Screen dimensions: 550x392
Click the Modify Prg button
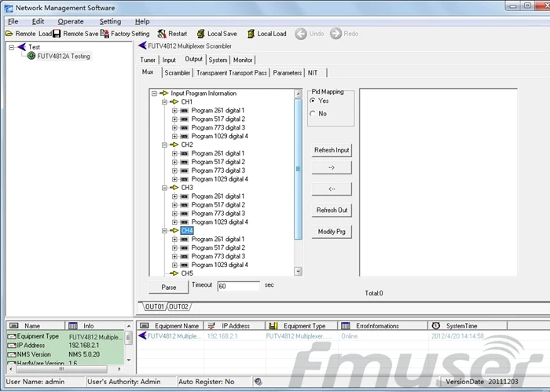[x=332, y=232]
